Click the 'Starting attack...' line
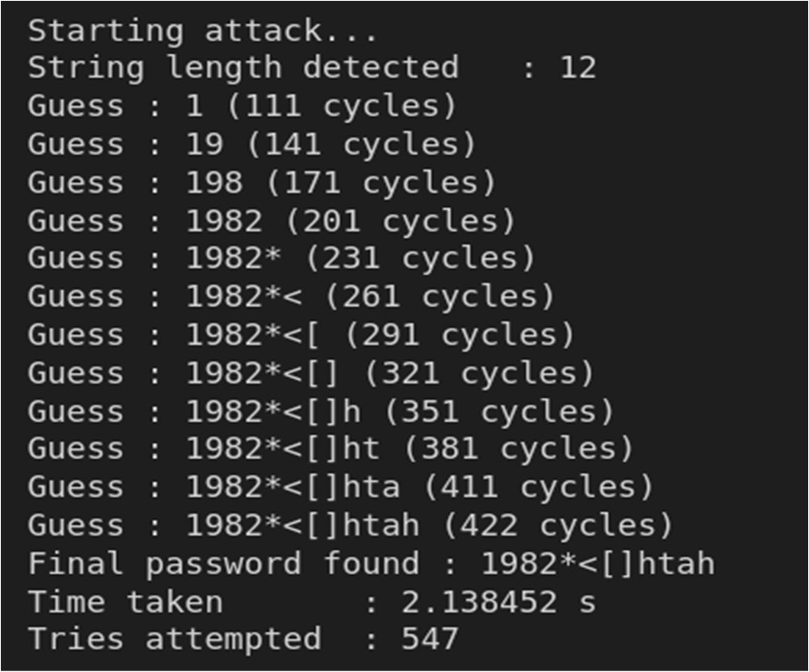The width and height of the screenshot is (809, 672). [203, 31]
